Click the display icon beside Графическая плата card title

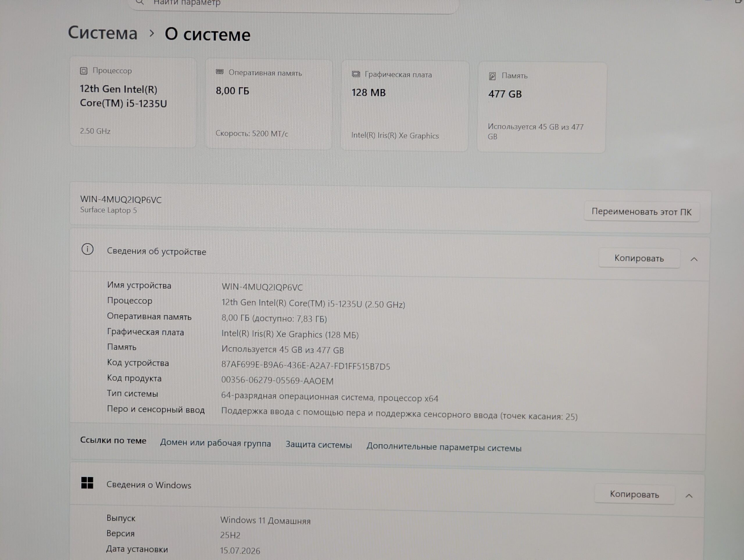point(355,74)
